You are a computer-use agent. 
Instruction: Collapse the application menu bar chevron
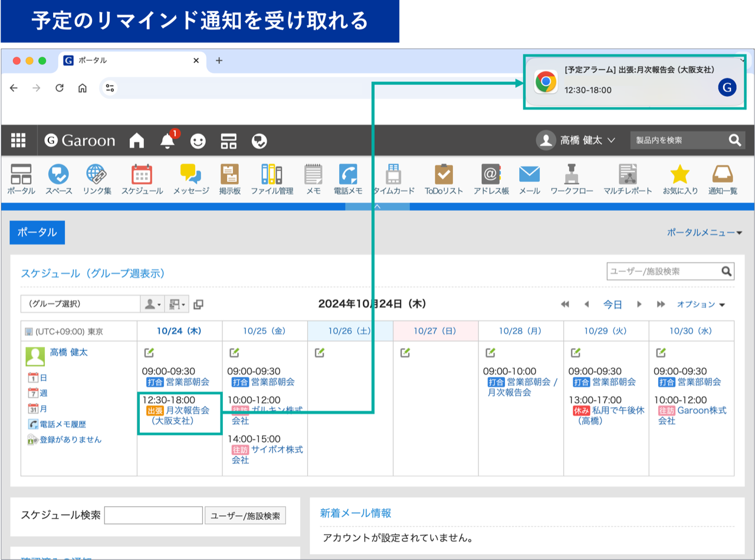pos(377,207)
